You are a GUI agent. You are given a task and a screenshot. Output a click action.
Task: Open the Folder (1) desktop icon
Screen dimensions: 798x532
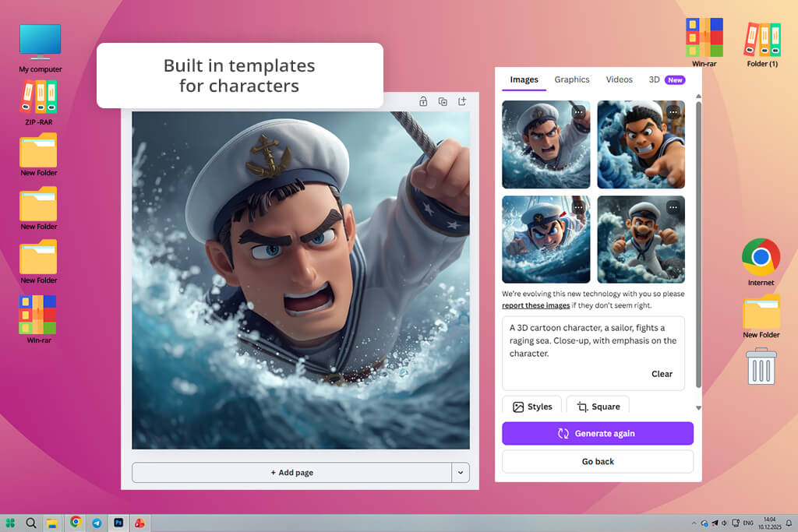coord(762,44)
